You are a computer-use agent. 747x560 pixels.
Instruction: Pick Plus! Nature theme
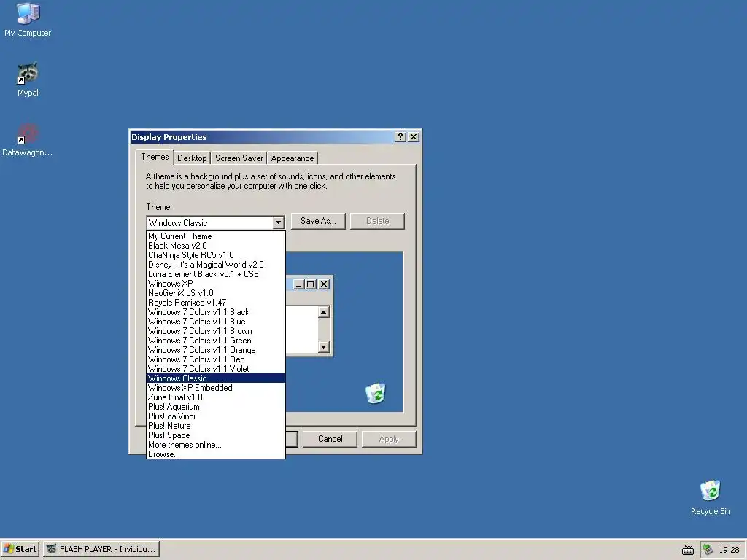point(216,426)
